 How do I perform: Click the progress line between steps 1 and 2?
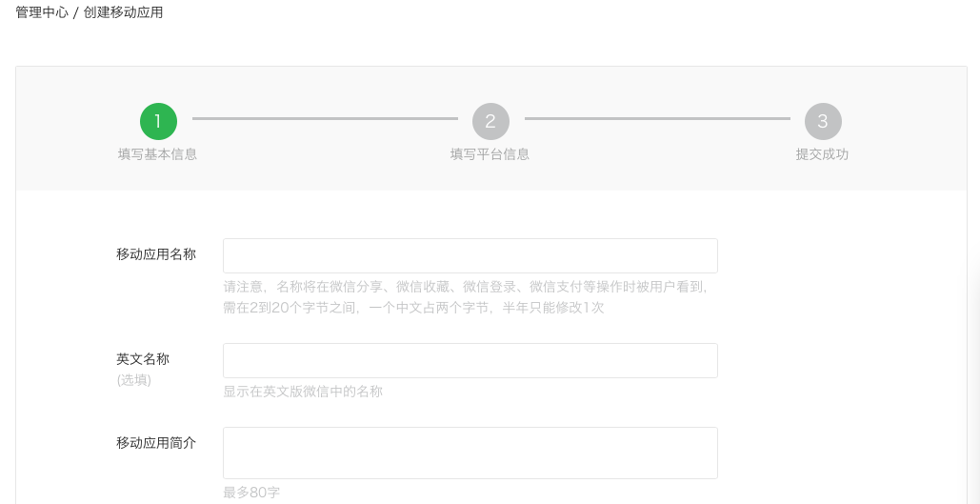pyautogui.click(x=325, y=118)
